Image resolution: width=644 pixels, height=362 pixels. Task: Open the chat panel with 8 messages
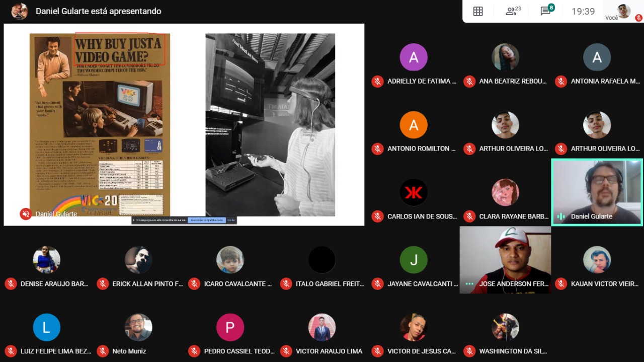coord(547,11)
